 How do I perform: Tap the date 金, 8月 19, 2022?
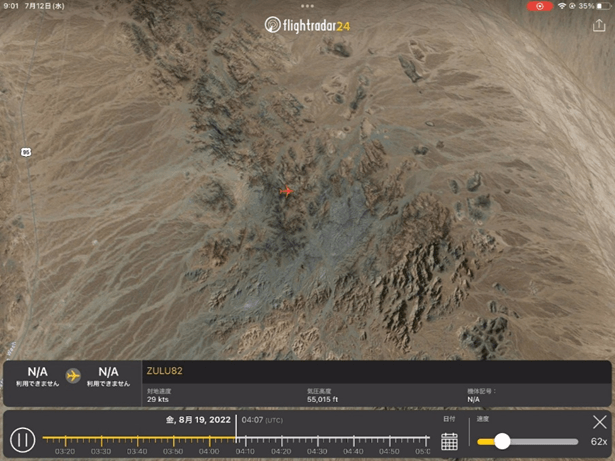(x=198, y=420)
